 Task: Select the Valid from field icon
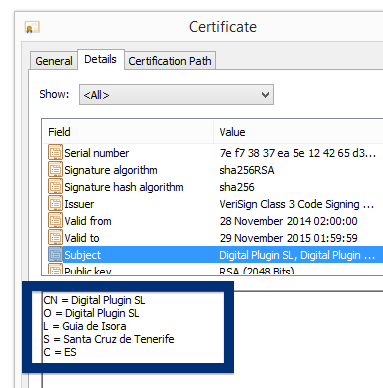55,221
